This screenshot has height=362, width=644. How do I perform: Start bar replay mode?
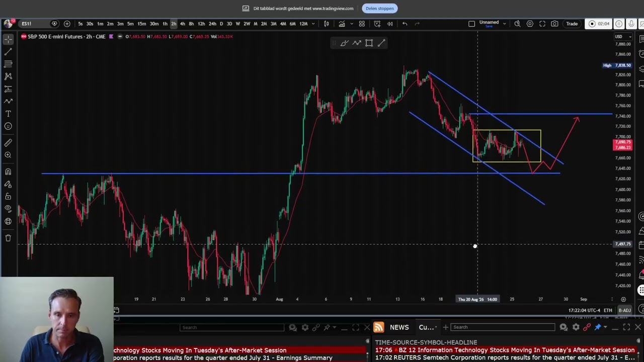click(x=390, y=24)
